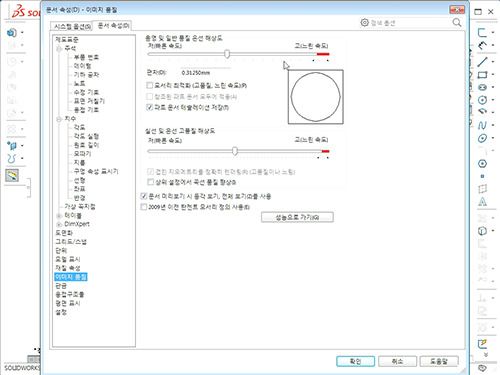This screenshot has height=375, width=500.
Task: Click the wireframe-quality resolution slider handle
Action: coord(235,151)
